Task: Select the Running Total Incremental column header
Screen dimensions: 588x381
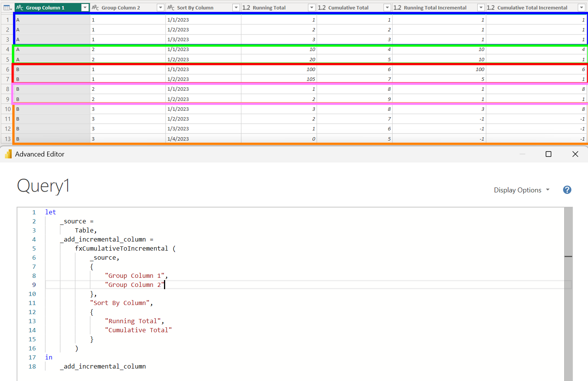Action: click(435, 8)
